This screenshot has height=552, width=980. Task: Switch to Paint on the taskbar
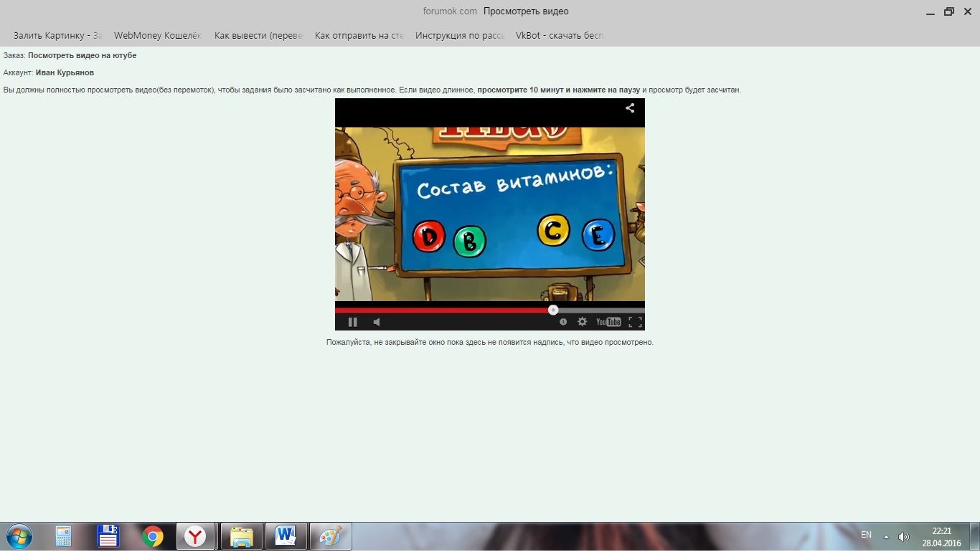click(331, 536)
